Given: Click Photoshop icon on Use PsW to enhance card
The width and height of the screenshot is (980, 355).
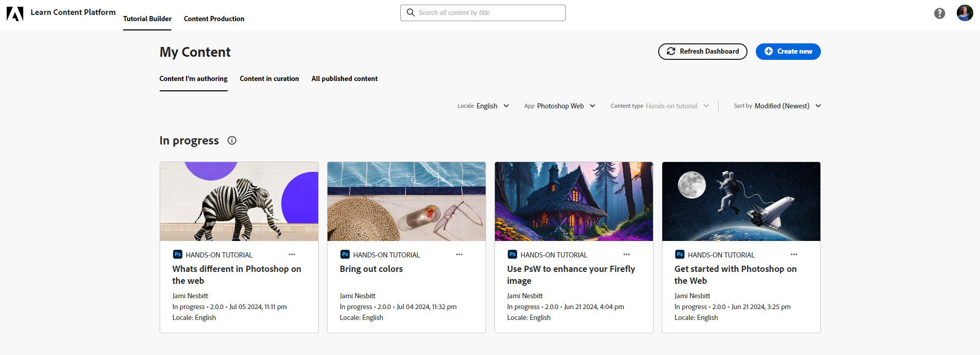Looking at the screenshot, I should pos(512,254).
